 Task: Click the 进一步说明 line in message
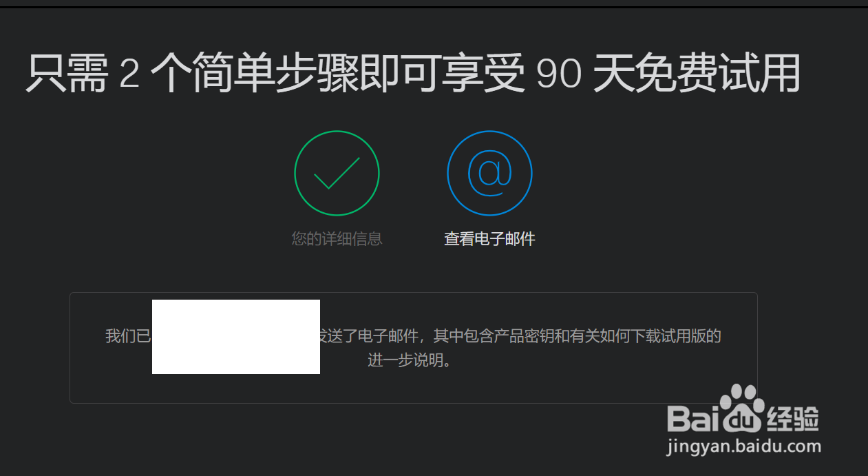[x=410, y=360]
